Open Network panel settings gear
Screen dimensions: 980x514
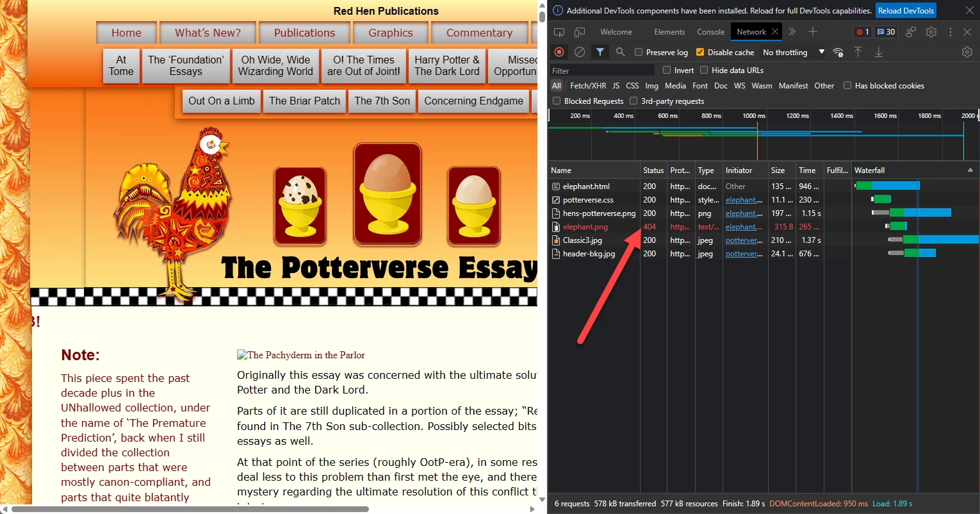967,52
